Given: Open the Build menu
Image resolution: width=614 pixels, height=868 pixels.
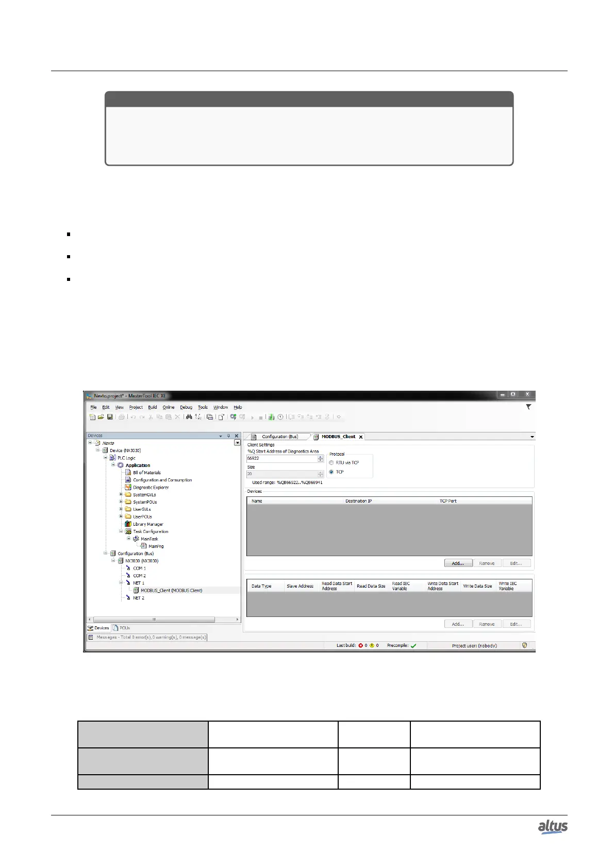Looking at the screenshot, I should [x=153, y=407].
